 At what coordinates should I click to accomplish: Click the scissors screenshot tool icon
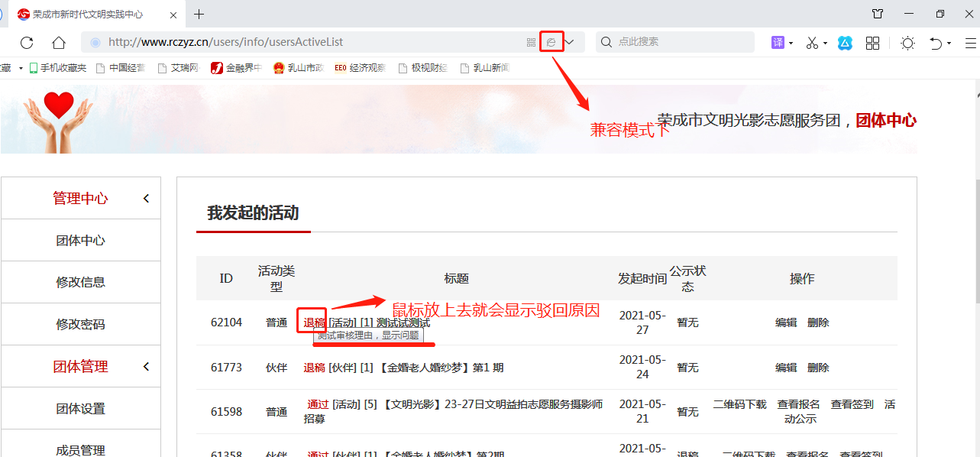pyautogui.click(x=812, y=43)
